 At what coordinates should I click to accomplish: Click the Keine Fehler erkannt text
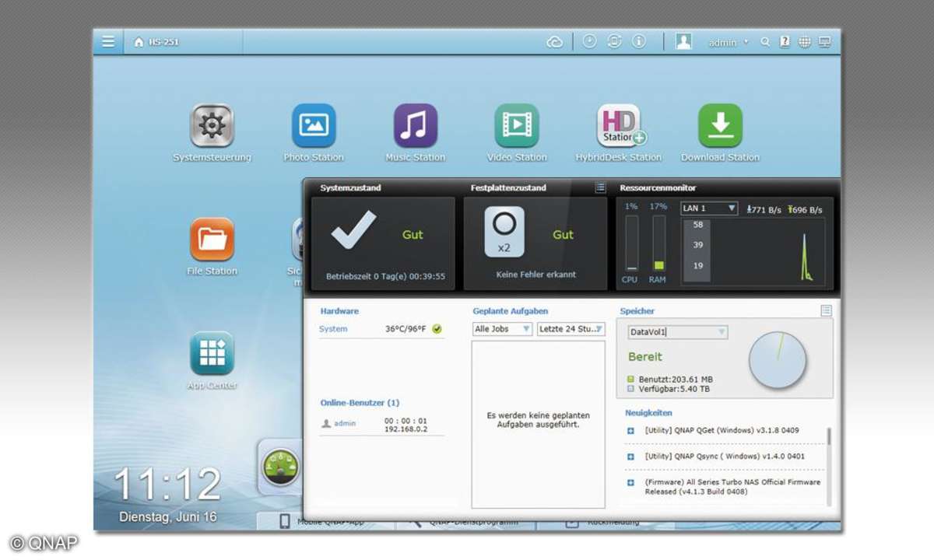click(x=535, y=275)
